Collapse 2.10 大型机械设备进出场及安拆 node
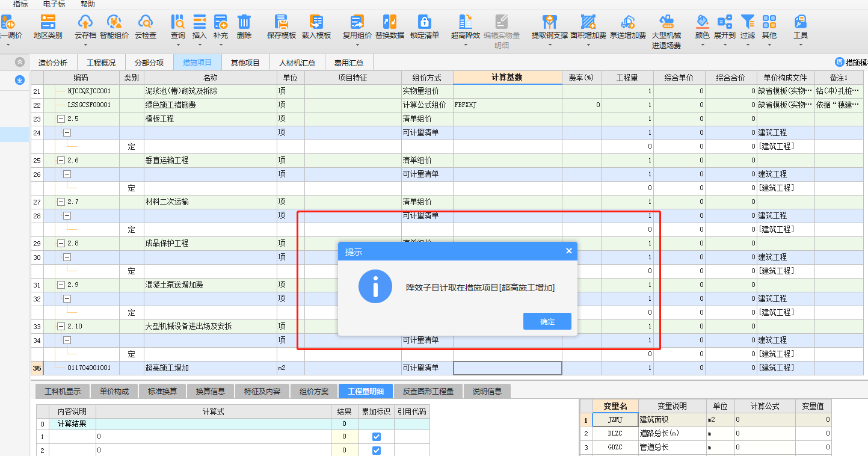The height and width of the screenshot is (456, 868). click(x=61, y=327)
